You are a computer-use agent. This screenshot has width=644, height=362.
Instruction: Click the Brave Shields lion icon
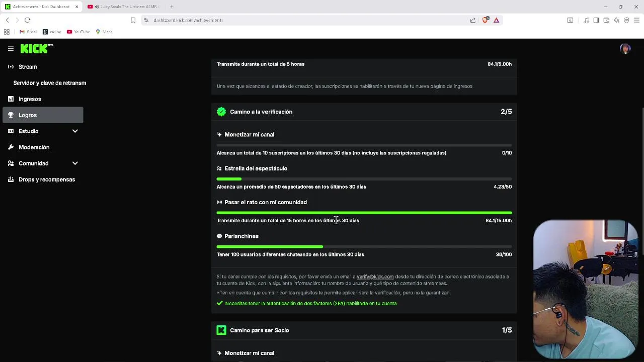click(x=485, y=20)
